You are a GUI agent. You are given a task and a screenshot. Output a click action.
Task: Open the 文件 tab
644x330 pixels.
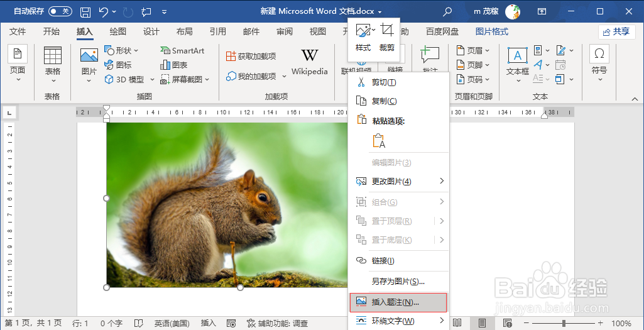coord(18,31)
